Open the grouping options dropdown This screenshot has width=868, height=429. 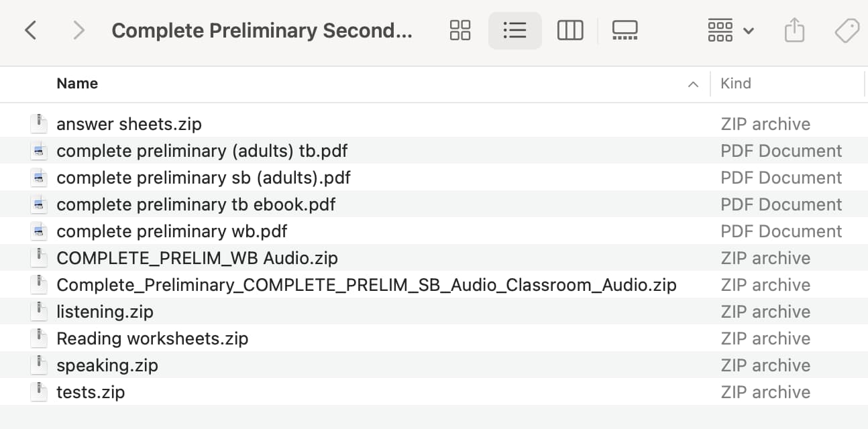(729, 30)
